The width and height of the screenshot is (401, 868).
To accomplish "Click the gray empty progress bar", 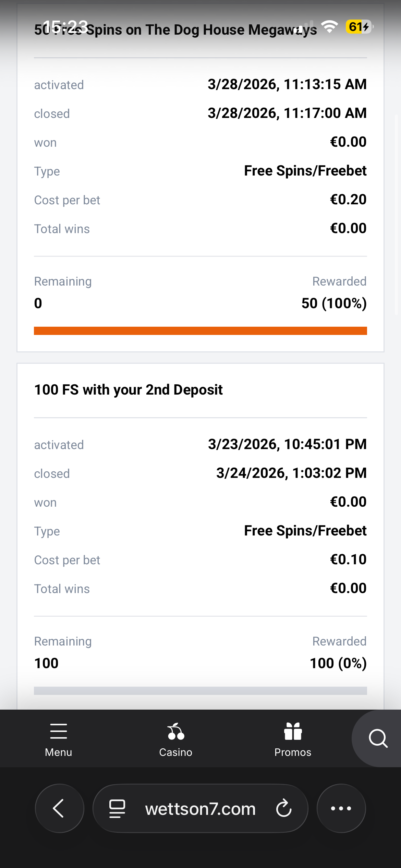I will (200, 691).
